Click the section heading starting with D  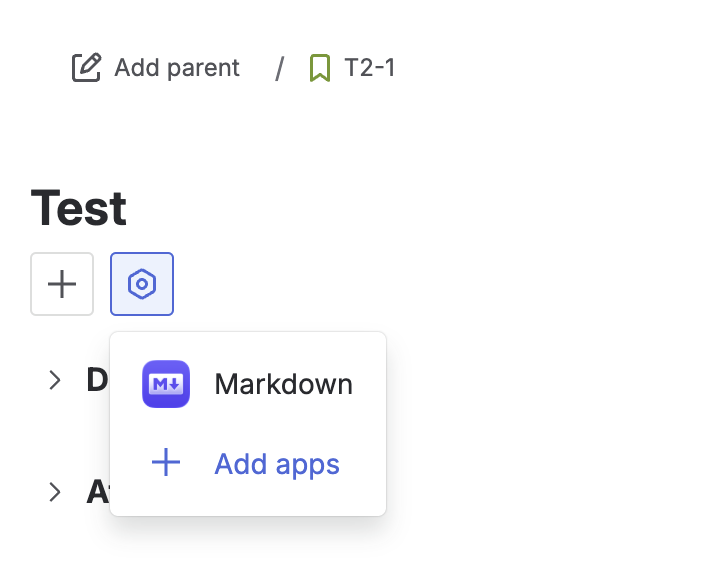tap(96, 380)
